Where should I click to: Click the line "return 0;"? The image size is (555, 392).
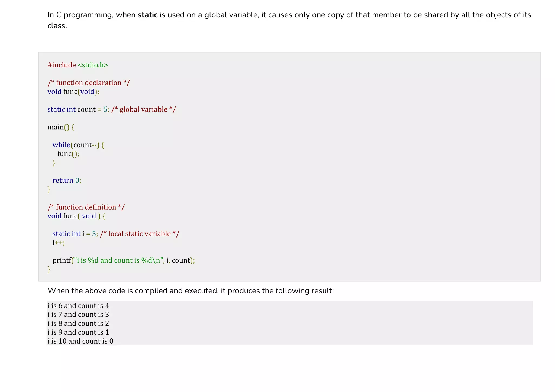(x=67, y=181)
